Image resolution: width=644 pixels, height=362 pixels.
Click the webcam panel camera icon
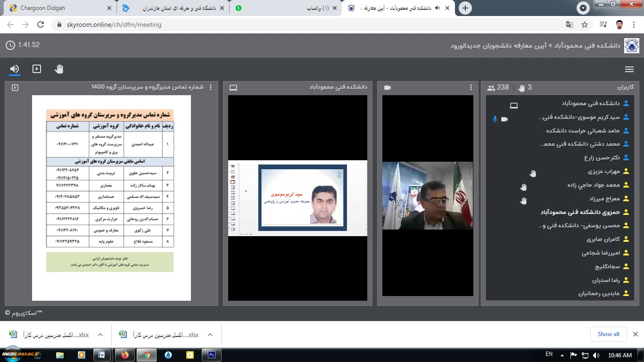click(x=388, y=87)
